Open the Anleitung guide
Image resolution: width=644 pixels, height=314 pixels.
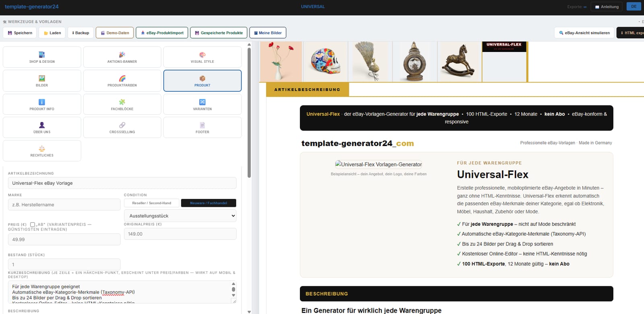[x=607, y=7]
